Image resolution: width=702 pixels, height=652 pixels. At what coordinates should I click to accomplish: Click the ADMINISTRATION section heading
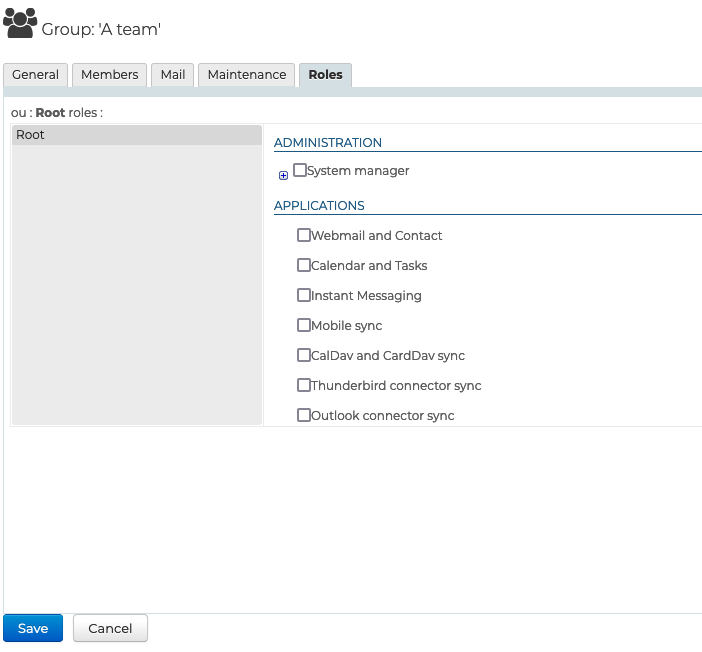(328, 143)
